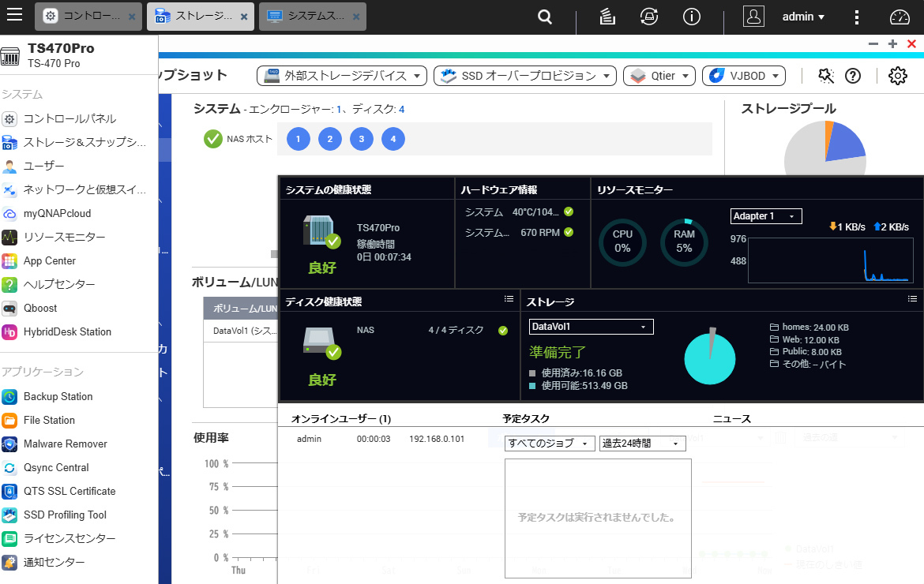Click the CPU 0% gauge
924x584 pixels.
[622, 242]
